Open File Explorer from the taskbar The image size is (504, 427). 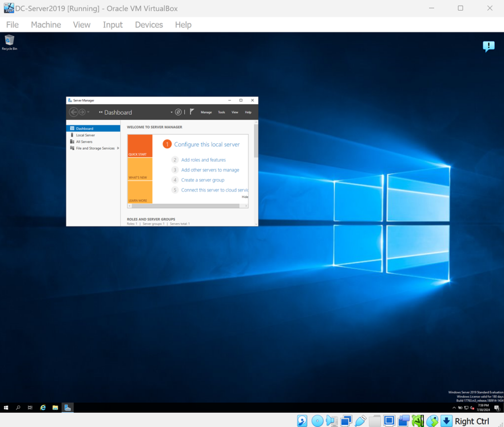coord(55,407)
